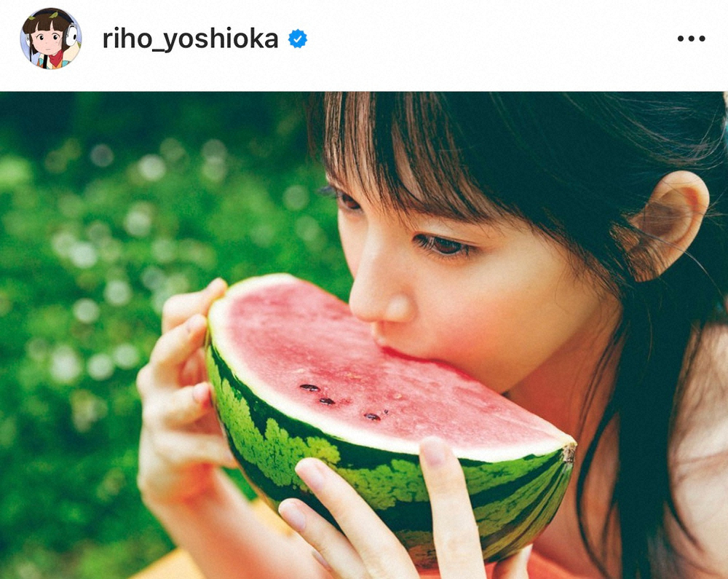The image size is (728, 579).
Task: Open the post image in full view
Action: coord(364,335)
